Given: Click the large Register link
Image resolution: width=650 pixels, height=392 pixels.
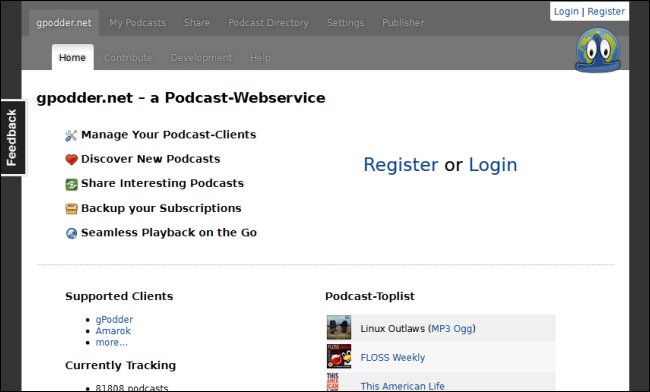Looking at the screenshot, I should coord(400,165).
